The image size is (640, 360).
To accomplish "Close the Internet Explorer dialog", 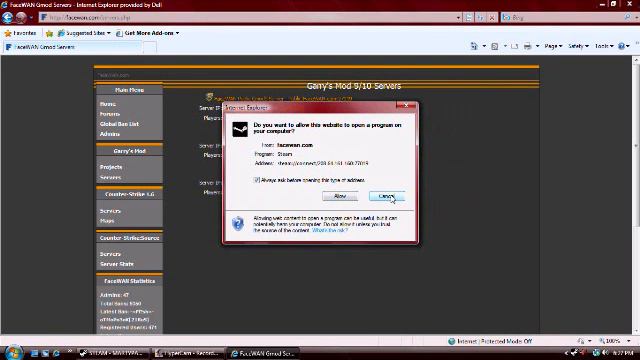I will coord(406,105).
